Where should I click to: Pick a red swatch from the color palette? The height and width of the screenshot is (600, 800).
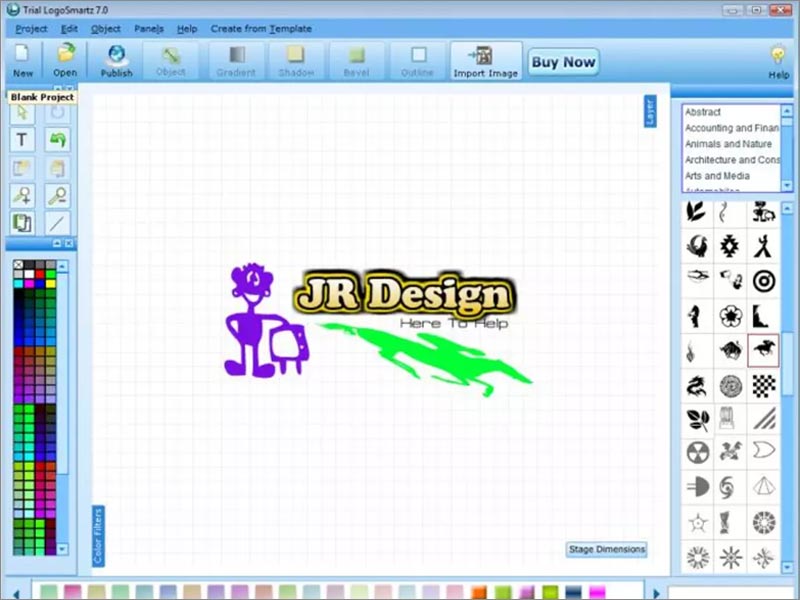[x=40, y=274]
